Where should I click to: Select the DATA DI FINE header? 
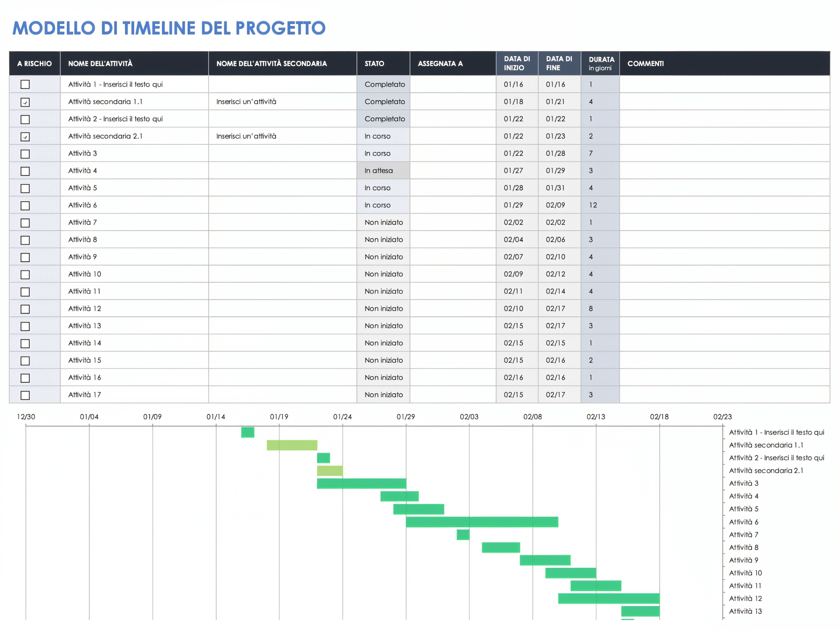560,63
